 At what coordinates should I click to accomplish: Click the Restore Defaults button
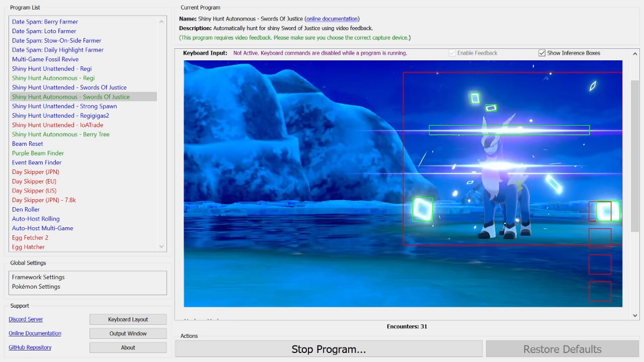click(562, 349)
